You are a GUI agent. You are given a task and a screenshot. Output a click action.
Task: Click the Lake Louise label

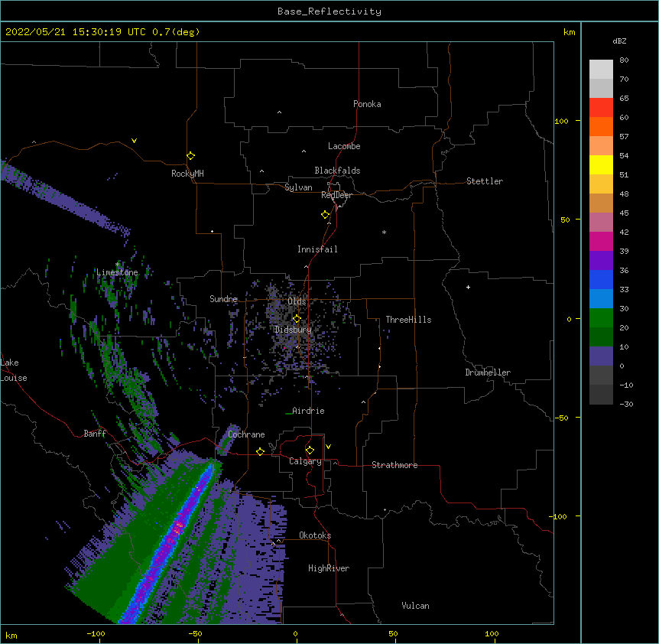[14, 370]
